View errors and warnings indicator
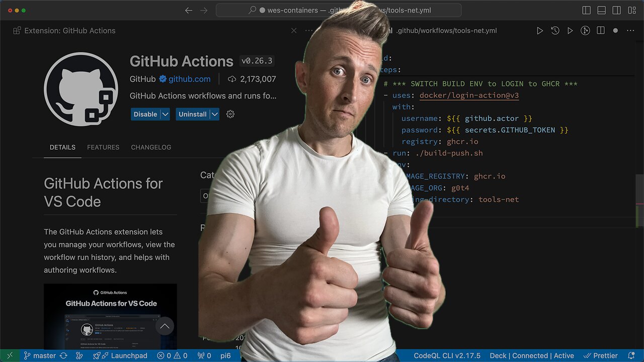 [172, 355]
